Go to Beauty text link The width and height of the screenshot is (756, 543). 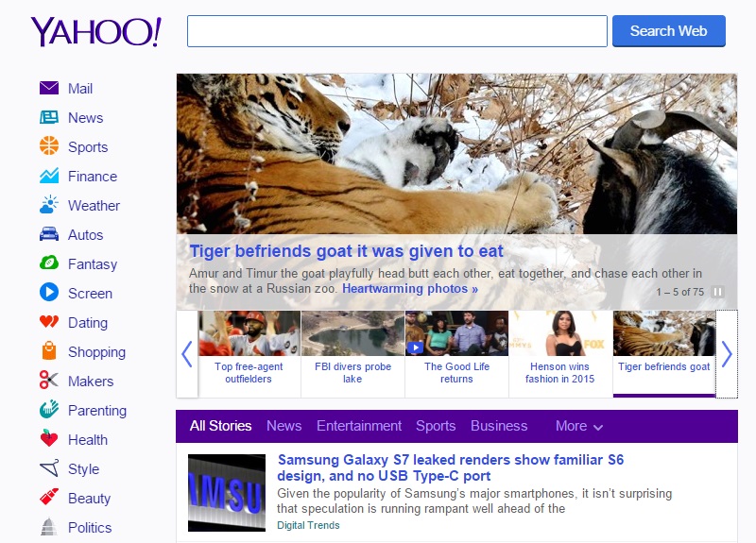(x=89, y=499)
